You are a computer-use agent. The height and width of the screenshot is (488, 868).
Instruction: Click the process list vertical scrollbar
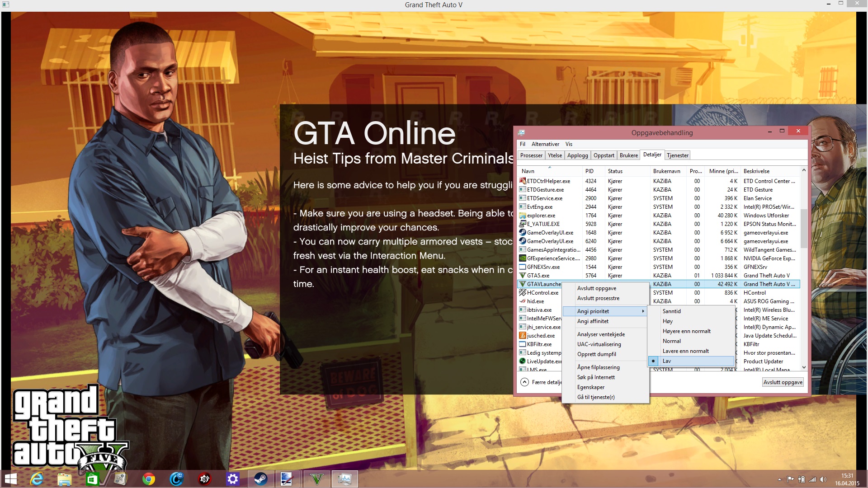coord(803,228)
